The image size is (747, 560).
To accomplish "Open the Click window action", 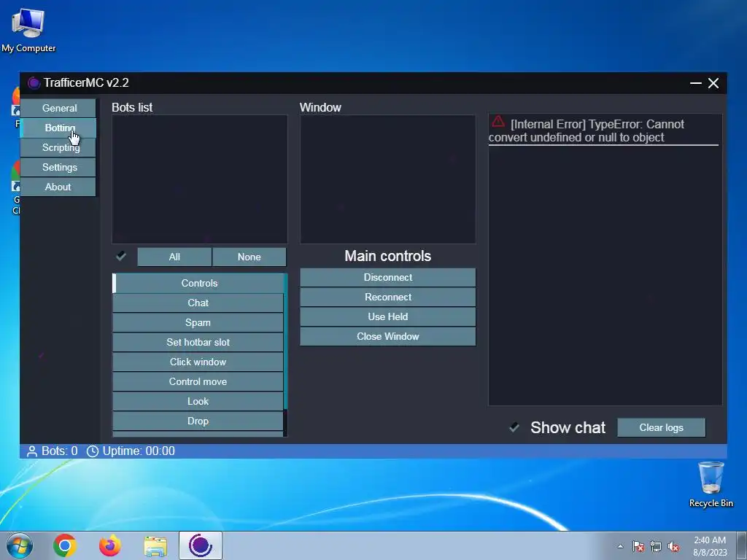I will pyautogui.click(x=198, y=362).
